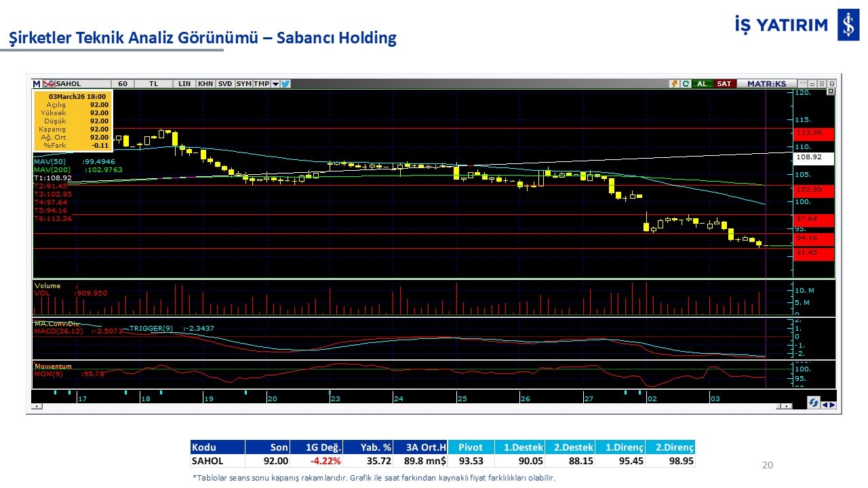Image resolution: width=868 pixels, height=488 pixels.
Task: Toggle the SVD button
Action: (x=225, y=84)
